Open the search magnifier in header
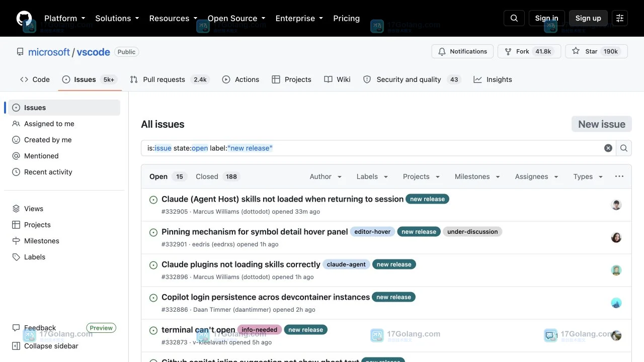Viewport: 644px width, 362px height. click(x=514, y=18)
